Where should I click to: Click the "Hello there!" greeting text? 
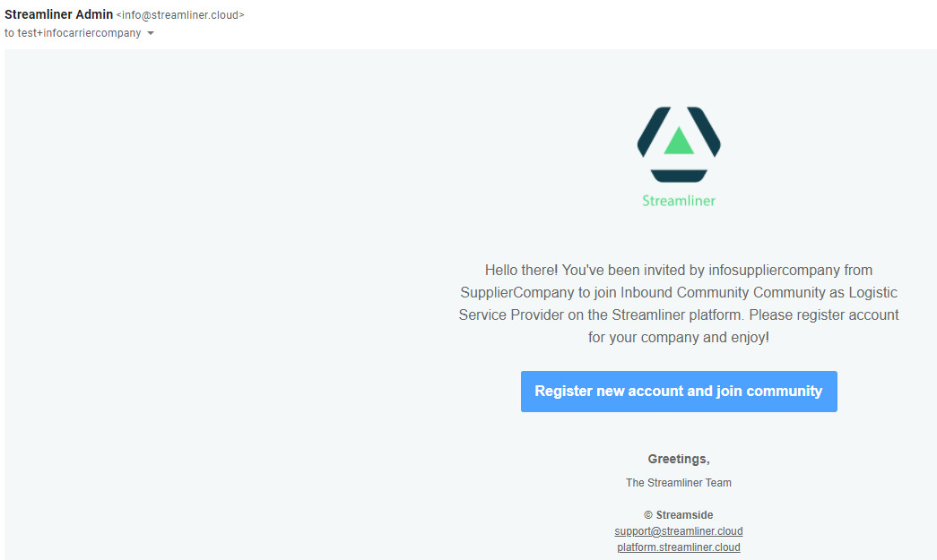(521, 271)
